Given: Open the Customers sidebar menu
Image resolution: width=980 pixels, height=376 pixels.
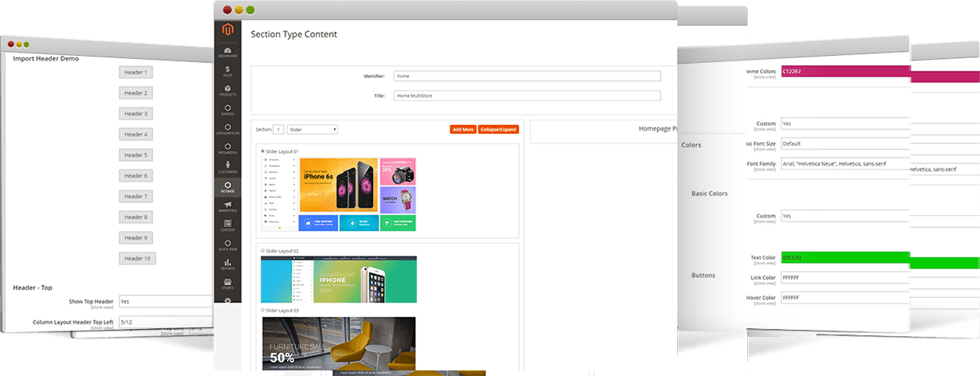Looking at the screenshot, I should tap(228, 167).
